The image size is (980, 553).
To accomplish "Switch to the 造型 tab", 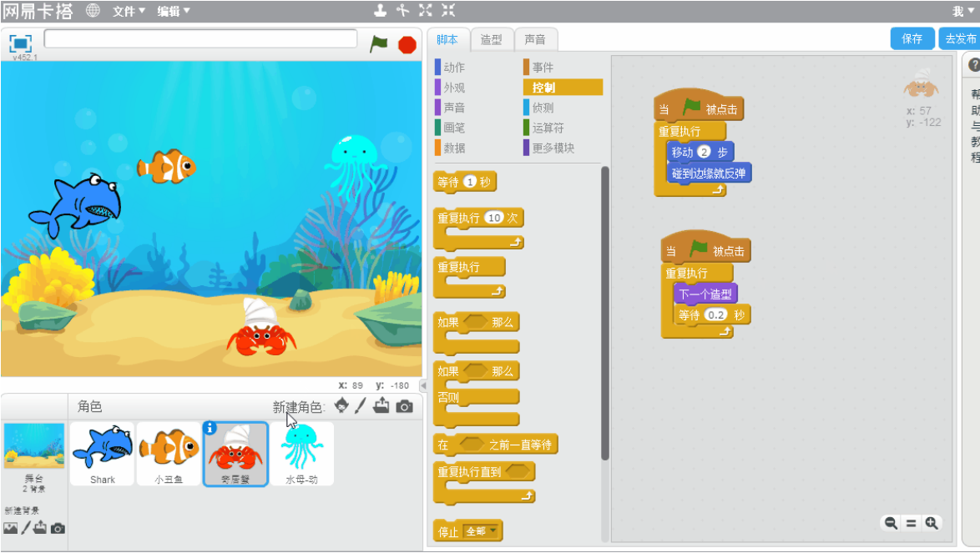I will tap(492, 39).
